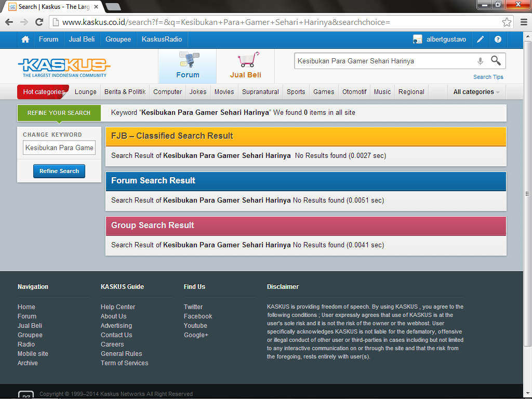Click the Kaskus logo

click(64, 67)
